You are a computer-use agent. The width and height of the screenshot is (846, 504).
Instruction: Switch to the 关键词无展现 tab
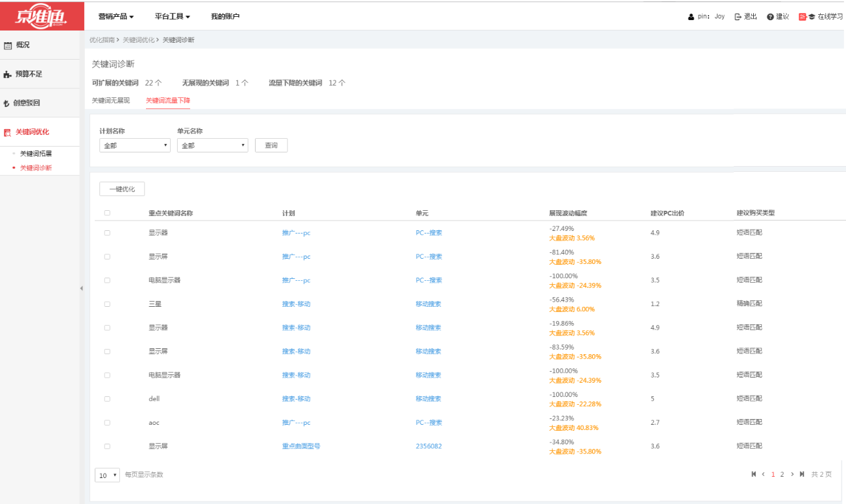coord(111,101)
